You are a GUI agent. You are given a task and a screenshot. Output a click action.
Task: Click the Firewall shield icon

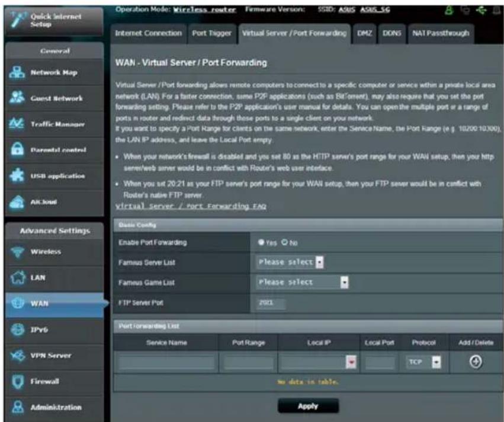17,382
